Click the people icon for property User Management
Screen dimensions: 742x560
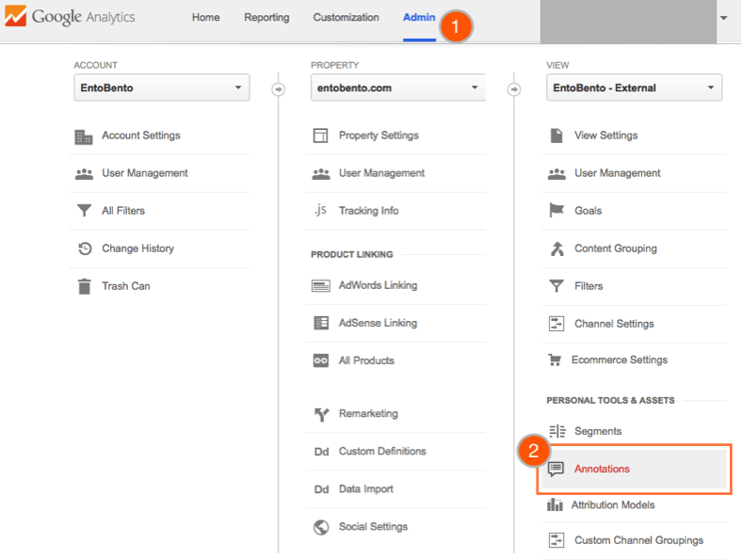pos(321,174)
